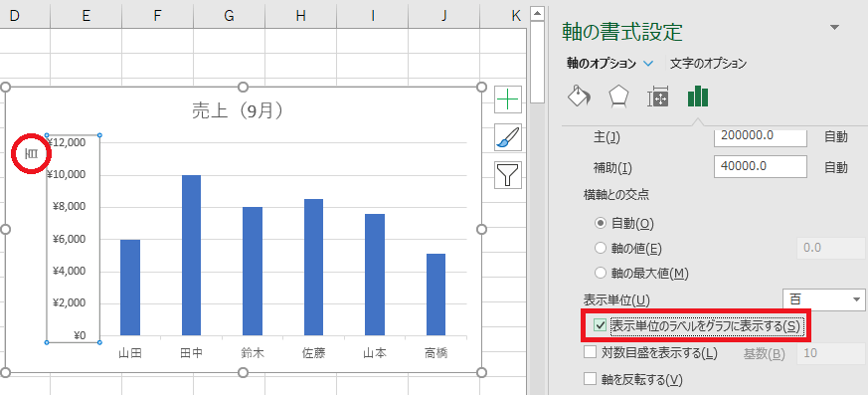
Task: Click the worksheet scrollbar up arrow
Action: click(538, 13)
